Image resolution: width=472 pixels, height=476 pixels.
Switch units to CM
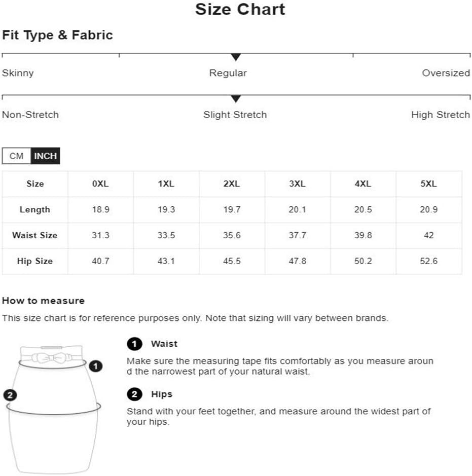[x=16, y=156]
